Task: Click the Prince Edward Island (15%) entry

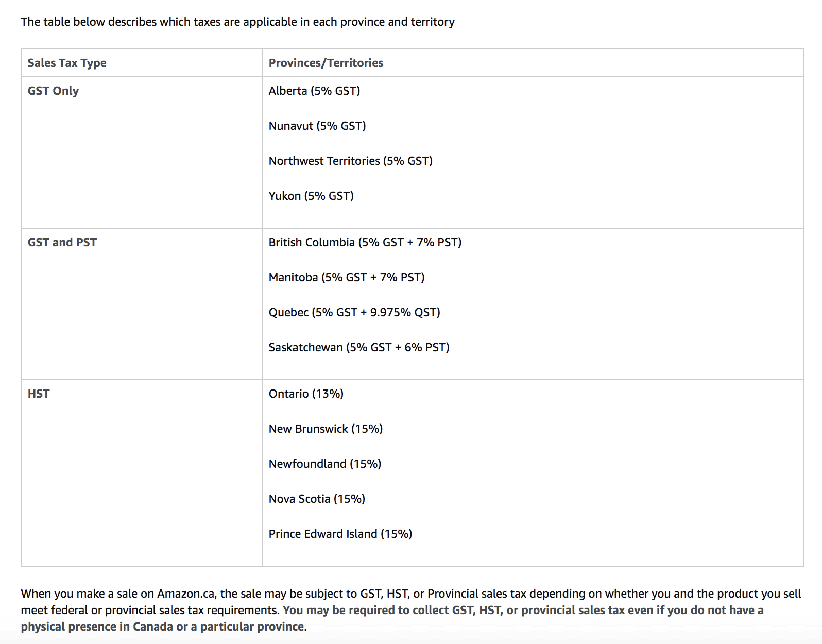Action: point(340,534)
